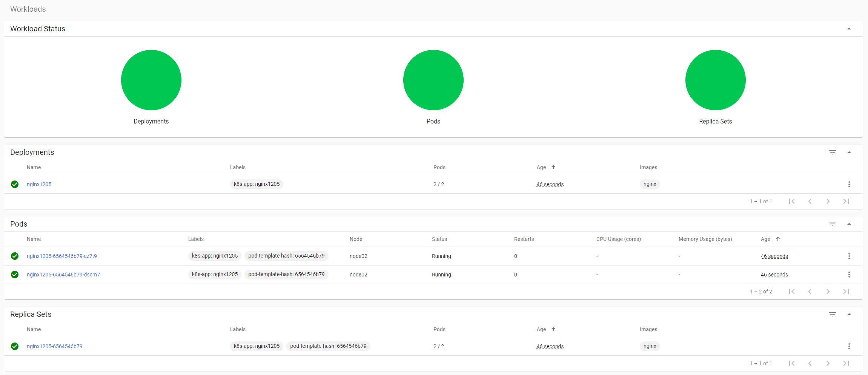Viewport: 868px width, 375px height.
Task: Click Age column header in Deployments table
Action: pos(541,167)
